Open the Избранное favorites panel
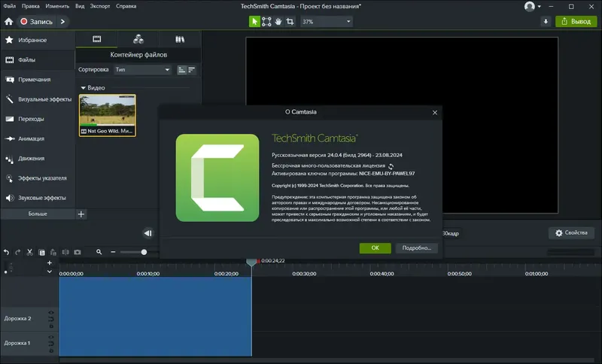602x364 pixels. [37, 40]
